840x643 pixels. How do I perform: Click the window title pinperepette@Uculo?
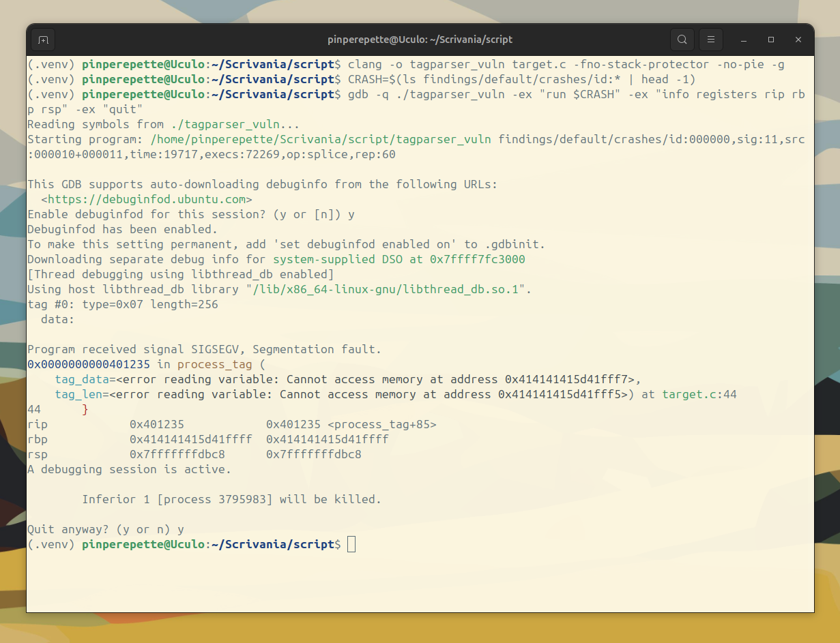point(420,40)
